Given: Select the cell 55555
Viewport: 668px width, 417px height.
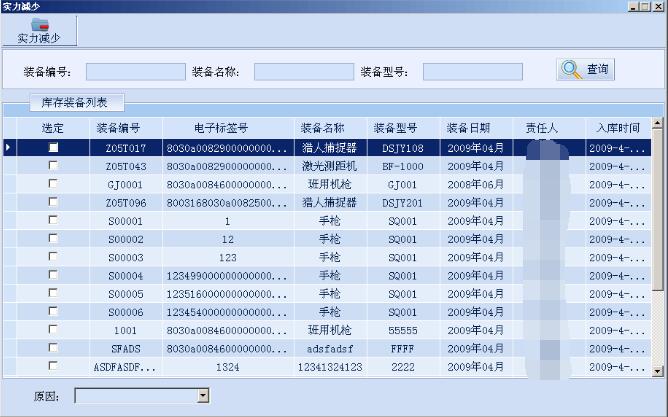Looking at the screenshot, I should tap(403, 331).
